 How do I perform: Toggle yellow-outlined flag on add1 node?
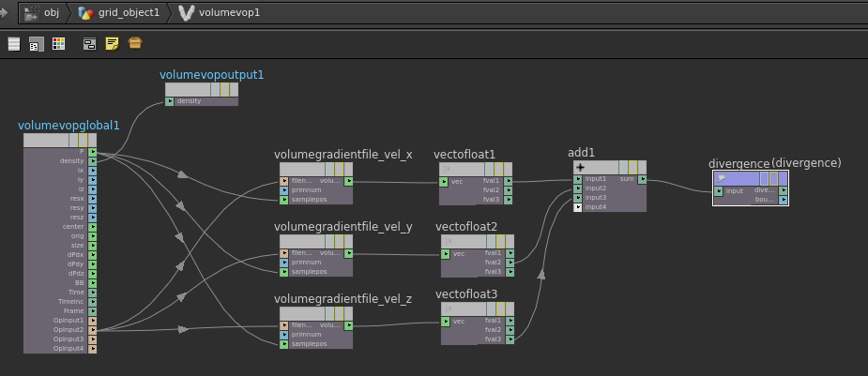click(x=632, y=168)
